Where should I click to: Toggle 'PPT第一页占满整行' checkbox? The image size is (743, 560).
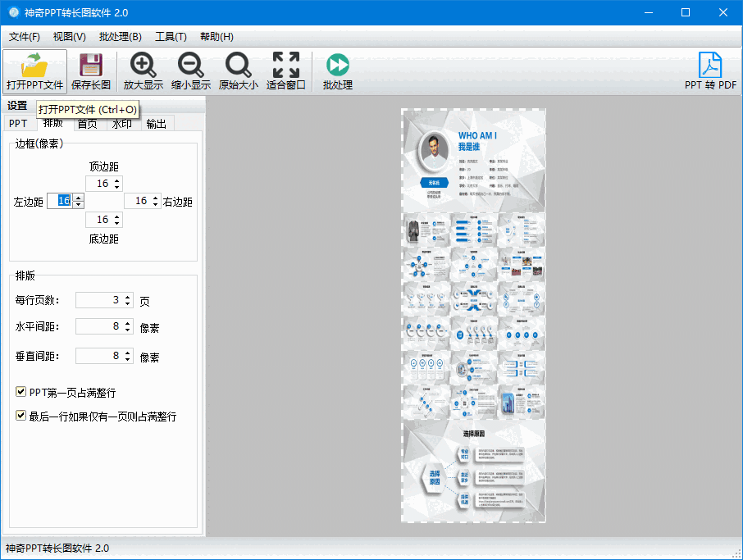[x=21, y=393]
